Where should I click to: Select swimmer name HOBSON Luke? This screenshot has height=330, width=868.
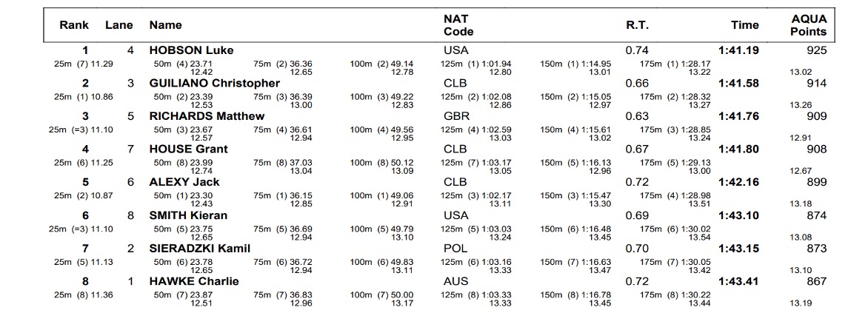pos(191,50)
